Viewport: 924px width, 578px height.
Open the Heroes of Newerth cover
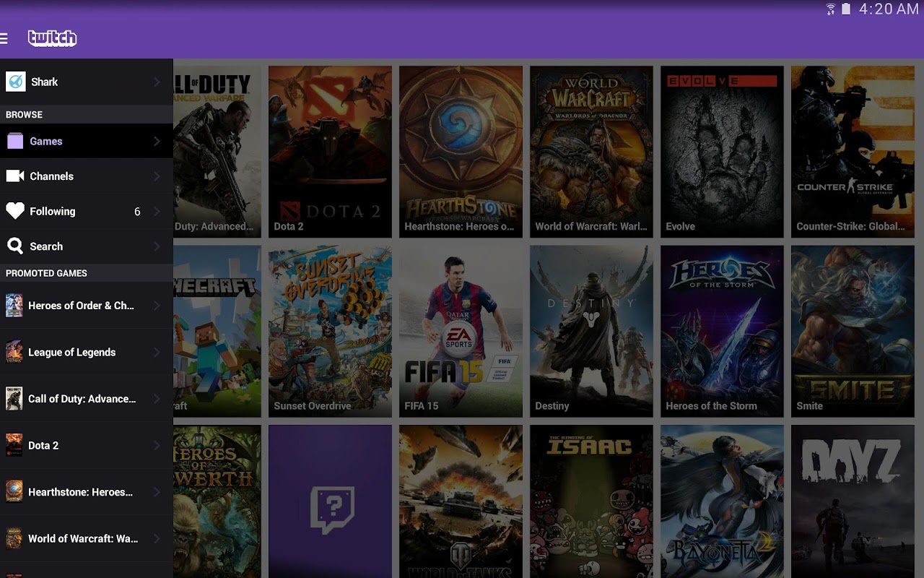[x=217, y=501]
